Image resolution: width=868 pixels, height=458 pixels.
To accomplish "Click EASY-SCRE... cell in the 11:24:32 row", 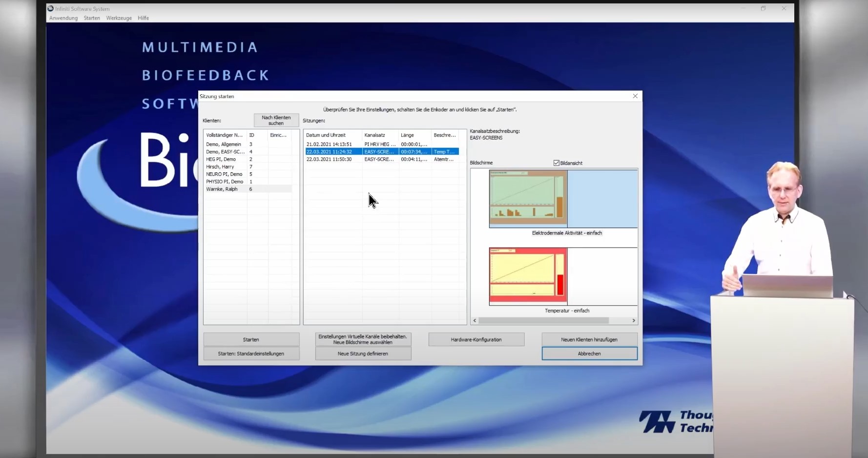I will 379,152.
